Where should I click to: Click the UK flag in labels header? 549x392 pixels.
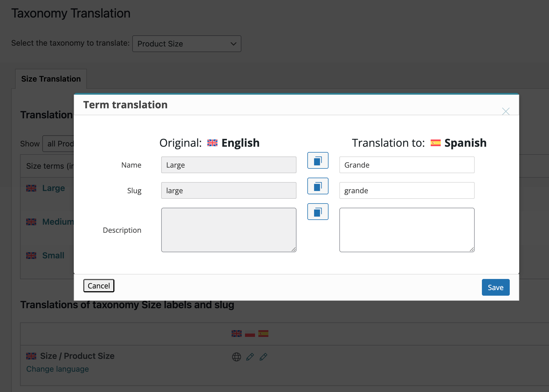[236, 334]
